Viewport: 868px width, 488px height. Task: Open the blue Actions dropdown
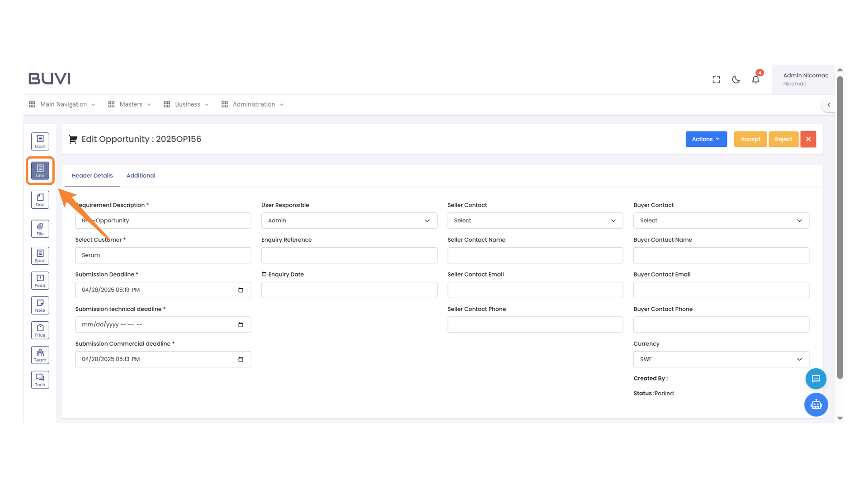pyautogui.click(x=706, y=139)
